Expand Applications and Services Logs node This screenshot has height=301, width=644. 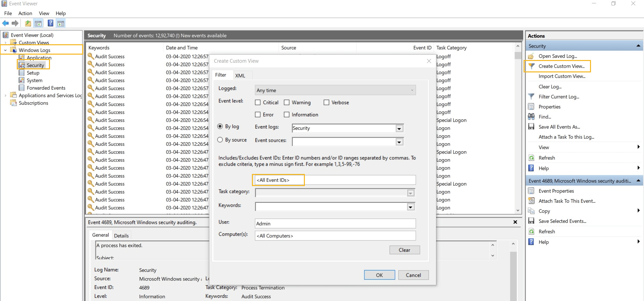click(x=5, y=96)
